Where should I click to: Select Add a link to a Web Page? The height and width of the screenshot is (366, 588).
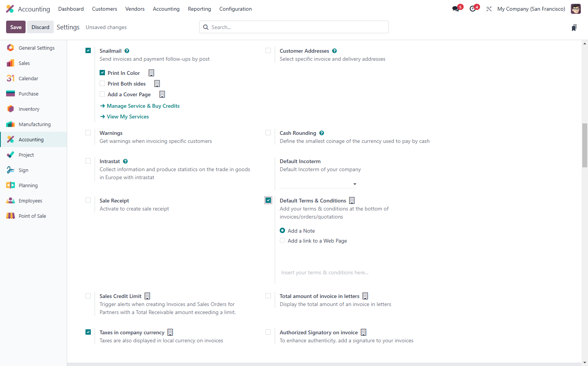point(282,240)
